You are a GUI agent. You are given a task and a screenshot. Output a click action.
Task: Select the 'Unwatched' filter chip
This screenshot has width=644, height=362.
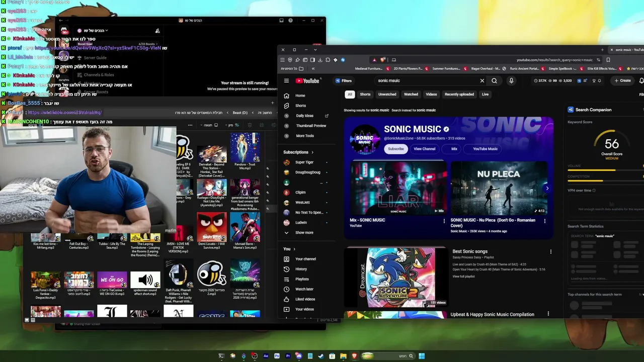387,94
